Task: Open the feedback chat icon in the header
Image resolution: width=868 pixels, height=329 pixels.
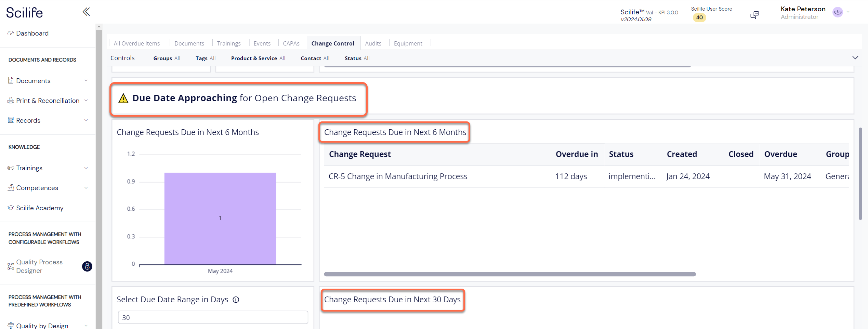Action: click(755, 15)
